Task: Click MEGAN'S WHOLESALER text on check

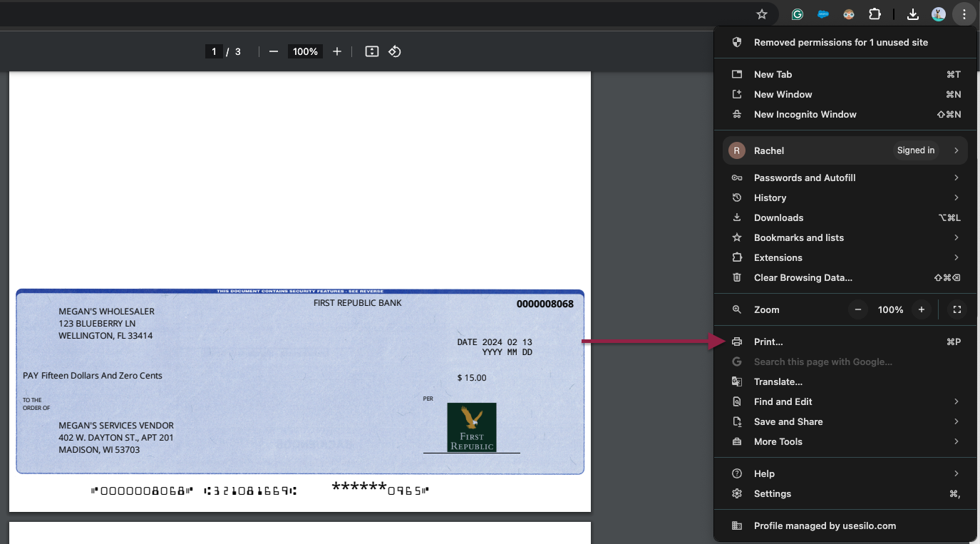Action: point(106,312)
